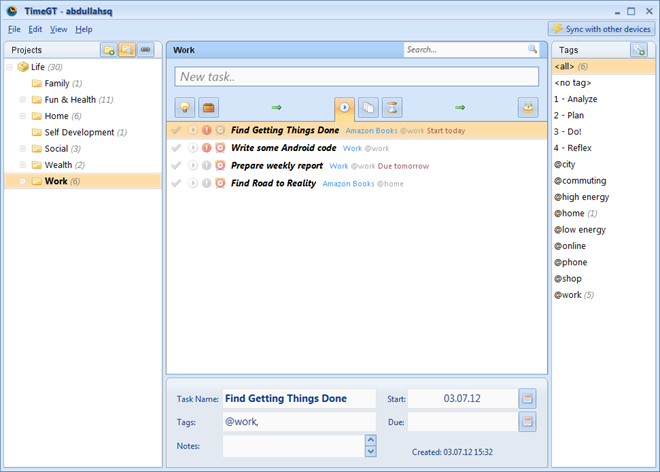The height and width of the screenshot is (472, 660).
Task: Click the Tags field containing @work
Action: 299,421
